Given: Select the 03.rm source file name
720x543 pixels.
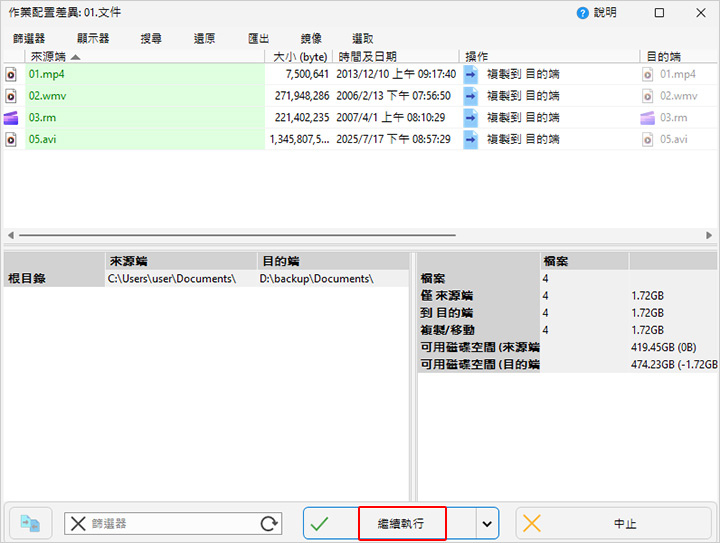Looking at the screenshot, I should point(42,118).
